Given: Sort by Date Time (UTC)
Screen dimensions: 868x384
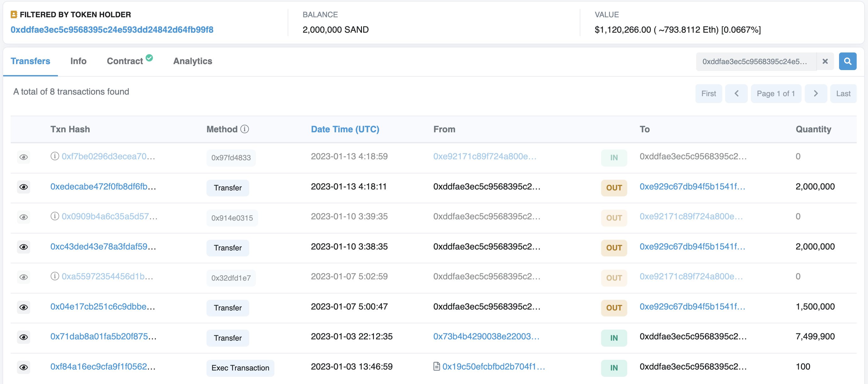Looking at the screenshot, I should pyautogui.click(x=345, y=129).
